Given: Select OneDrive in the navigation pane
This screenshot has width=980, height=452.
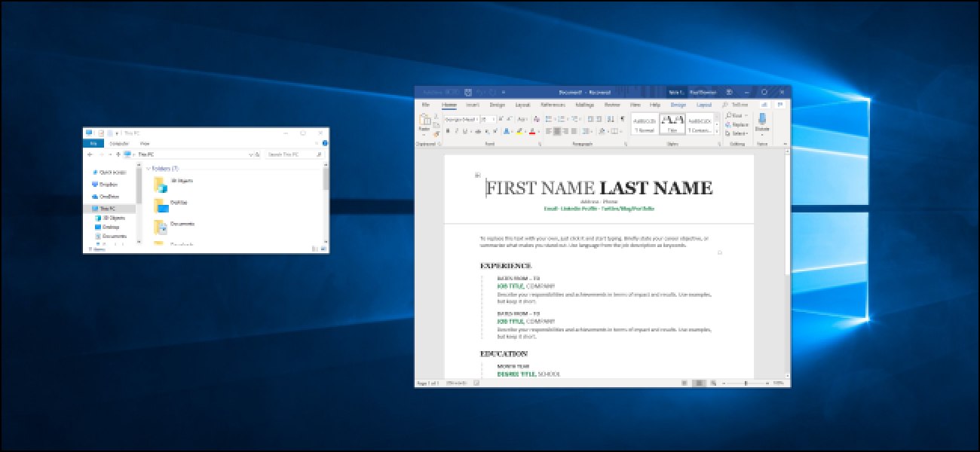Looking at the screenshot, I should (106, 197).
